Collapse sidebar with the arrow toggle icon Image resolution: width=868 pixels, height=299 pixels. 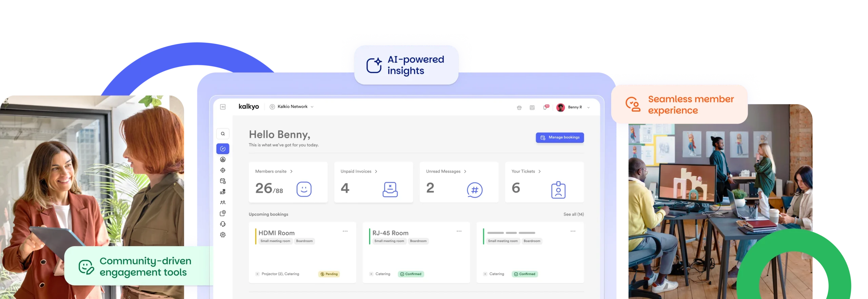point(223,107)
